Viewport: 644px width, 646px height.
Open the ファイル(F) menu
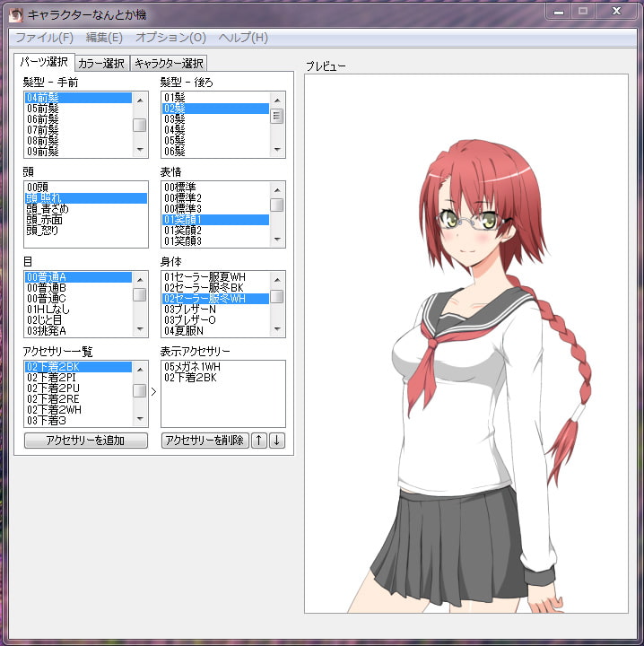point(44,38)
